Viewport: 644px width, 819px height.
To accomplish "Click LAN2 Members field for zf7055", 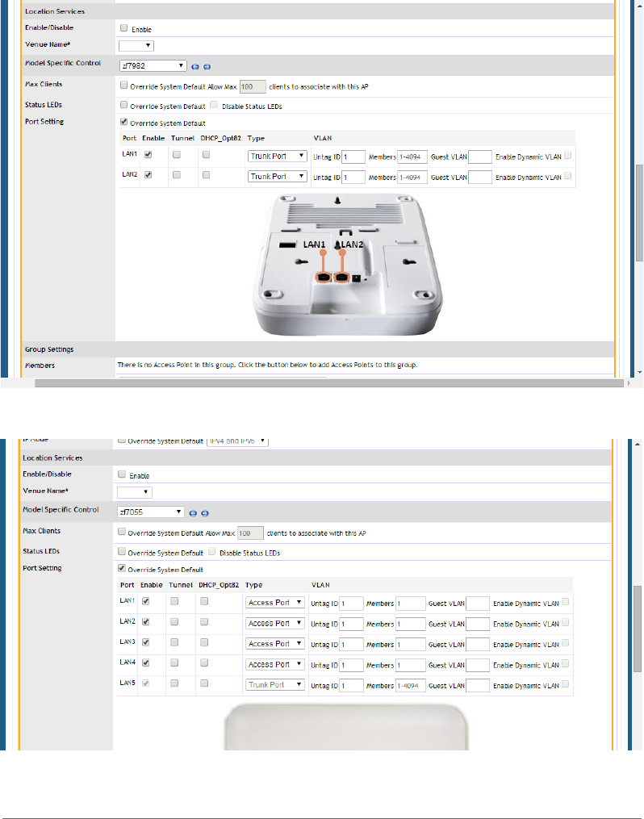I will point(411,625).
